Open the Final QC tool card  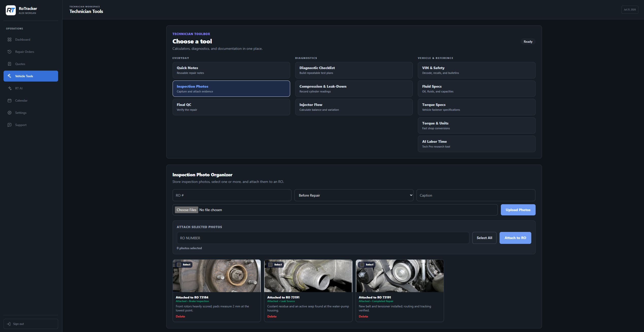pyautogui.click(x=231, y=107)
